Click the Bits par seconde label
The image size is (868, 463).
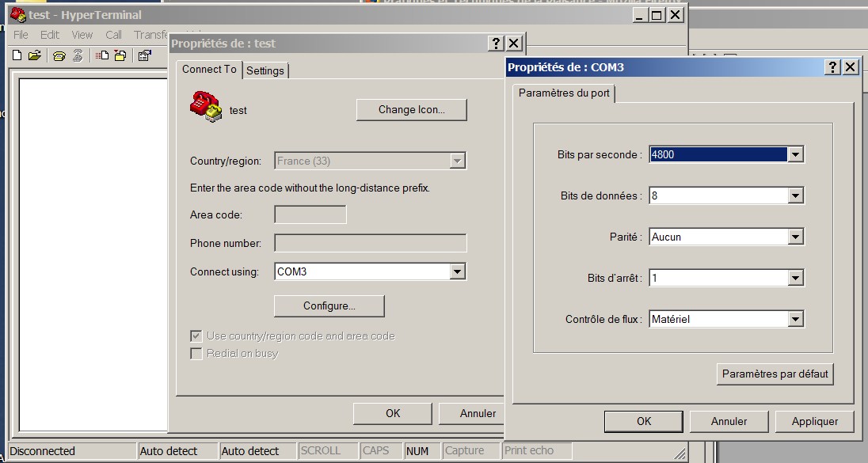[600, 155]
